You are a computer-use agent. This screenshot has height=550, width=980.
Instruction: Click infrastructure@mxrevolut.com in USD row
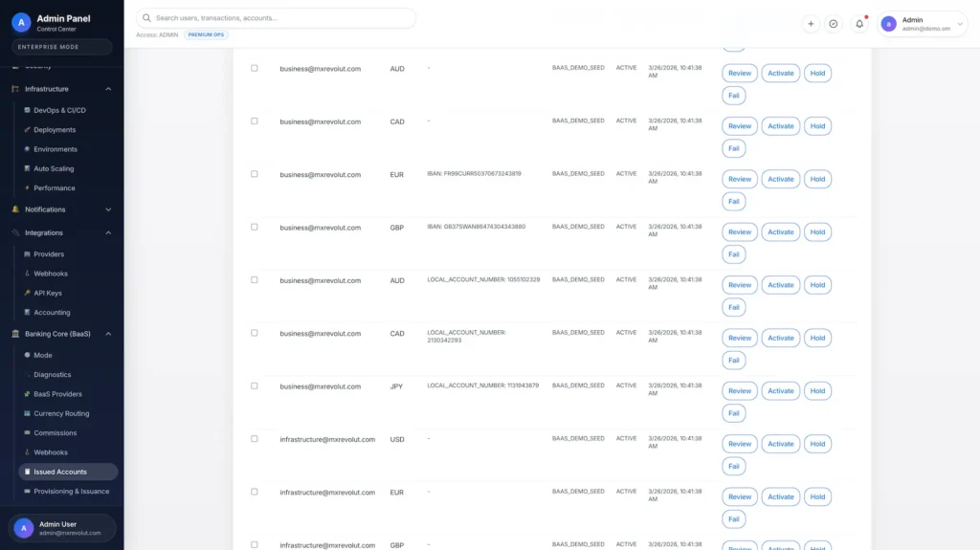tap(327, 439)
